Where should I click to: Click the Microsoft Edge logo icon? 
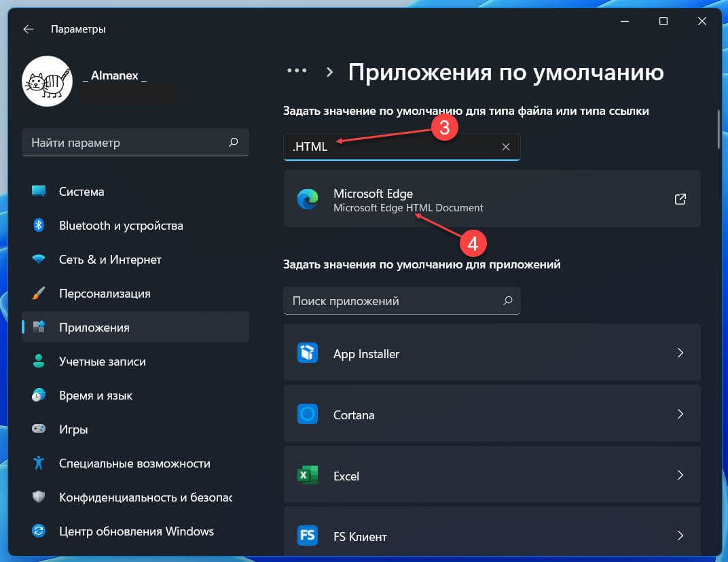[308, 199]
